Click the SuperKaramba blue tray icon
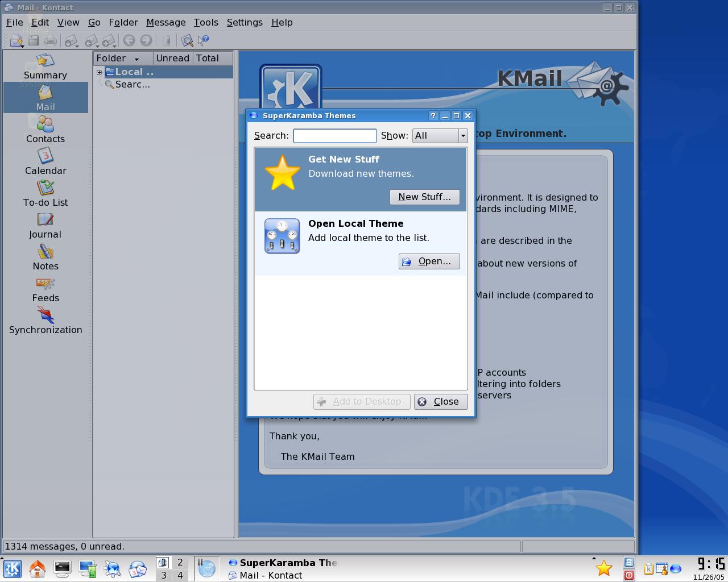Image resolution: width=728 pixels, height=582 pixels. point(676,568)
